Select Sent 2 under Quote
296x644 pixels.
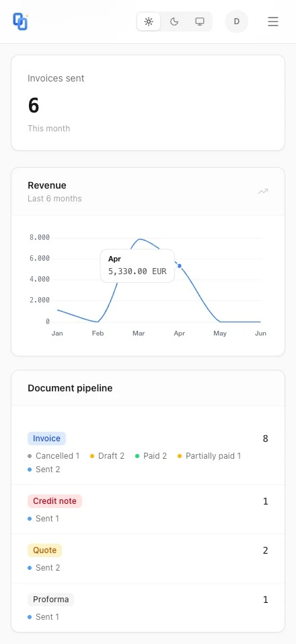pyautogui.click(x=44, y=568)
